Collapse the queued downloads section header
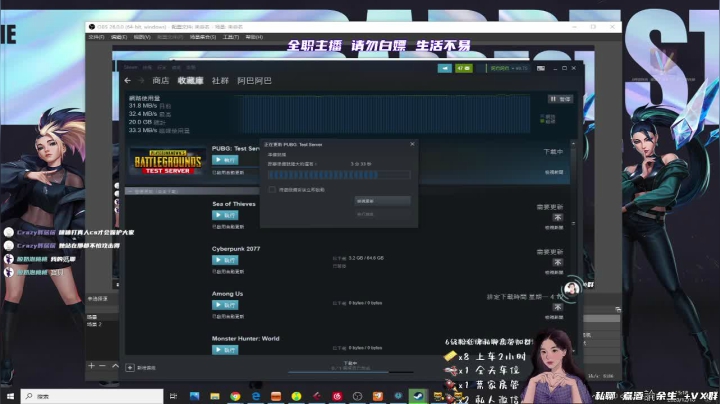Viewport: 720px width, 404px height. [x=193, y=191]
